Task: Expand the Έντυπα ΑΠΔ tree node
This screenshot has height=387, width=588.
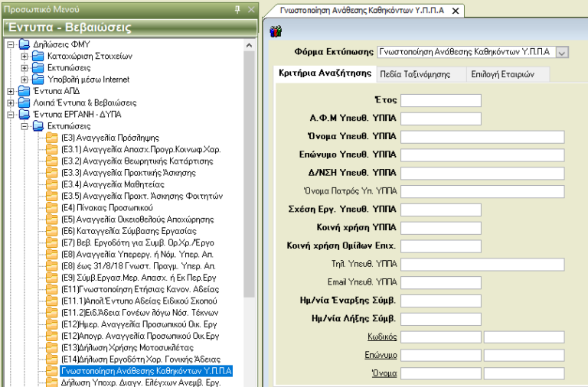Action: (x=10, y=91)
